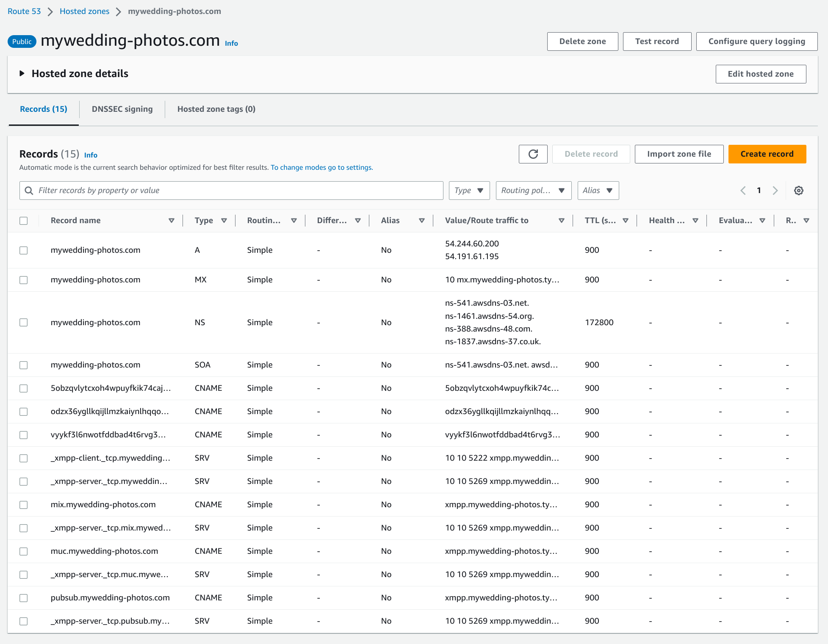
Task: Switch to the Records (15) tab
Action: click(44, 109)
